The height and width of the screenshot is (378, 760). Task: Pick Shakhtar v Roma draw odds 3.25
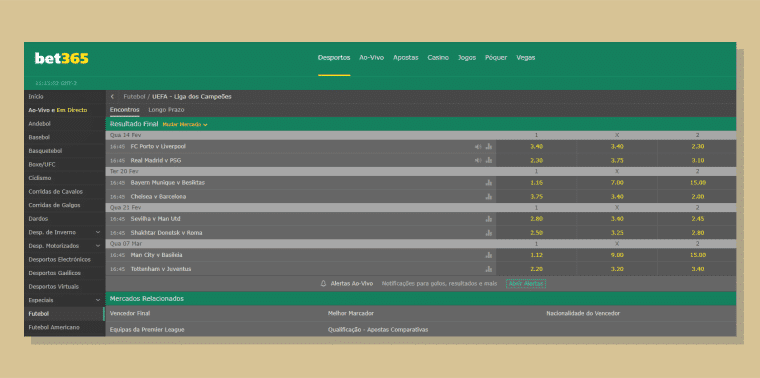[x=617, y=233]
